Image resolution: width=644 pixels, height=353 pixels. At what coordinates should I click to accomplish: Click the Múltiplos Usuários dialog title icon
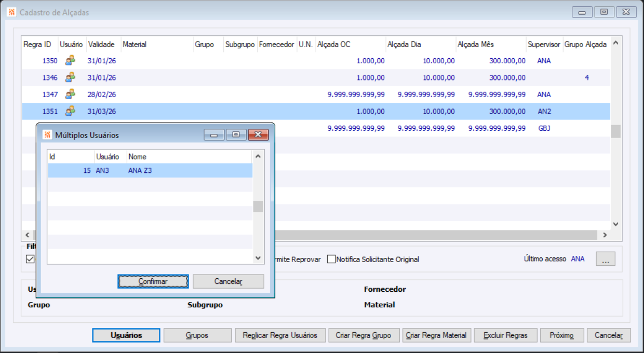click(47, 135)
